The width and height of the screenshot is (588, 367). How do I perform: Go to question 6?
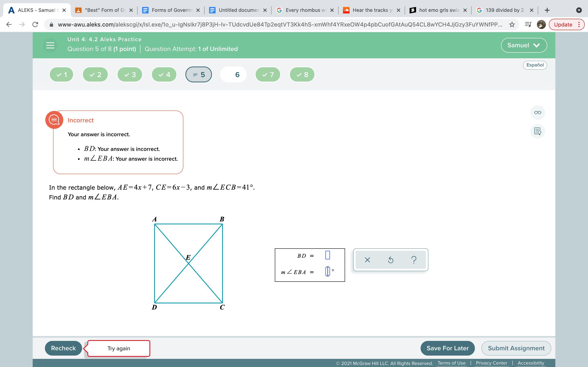click(x=233, y=74)
